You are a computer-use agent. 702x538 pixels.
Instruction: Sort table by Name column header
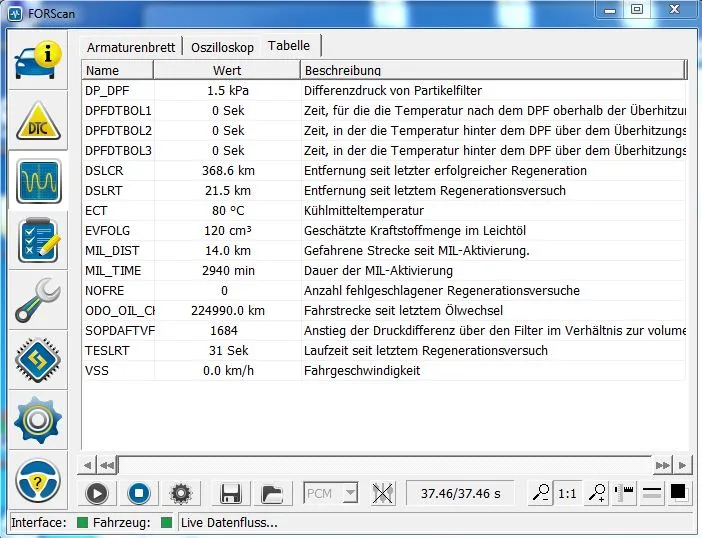tap(118, 70)
